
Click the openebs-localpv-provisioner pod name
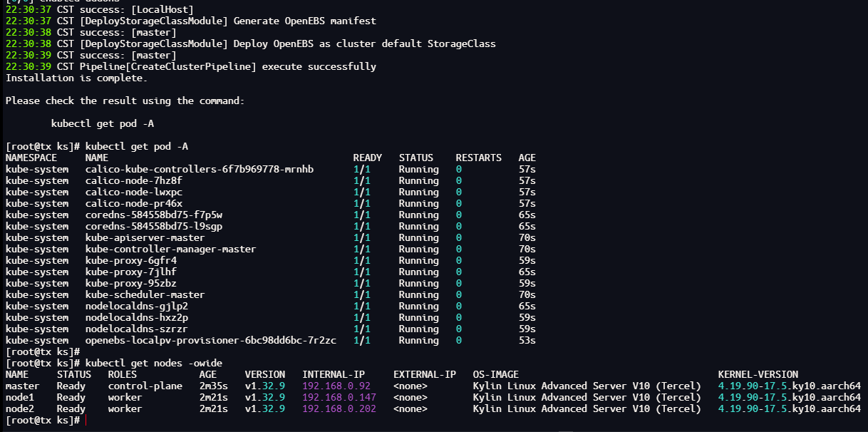(210, 341)
